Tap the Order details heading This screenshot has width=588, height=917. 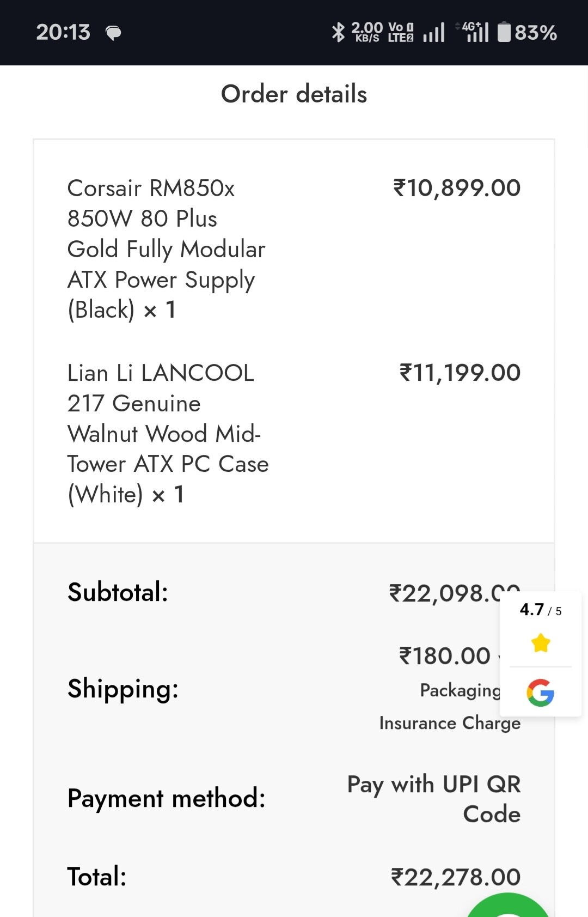pos(294,94)
